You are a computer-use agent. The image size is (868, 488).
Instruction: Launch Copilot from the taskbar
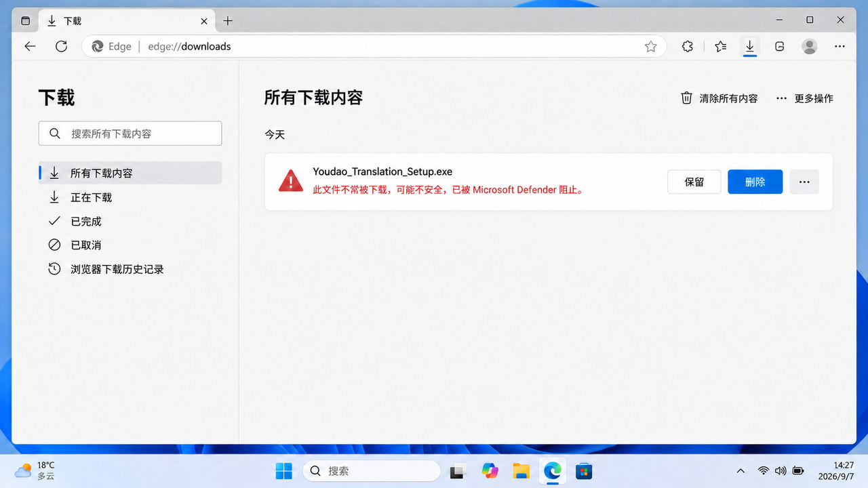point(490,470)
